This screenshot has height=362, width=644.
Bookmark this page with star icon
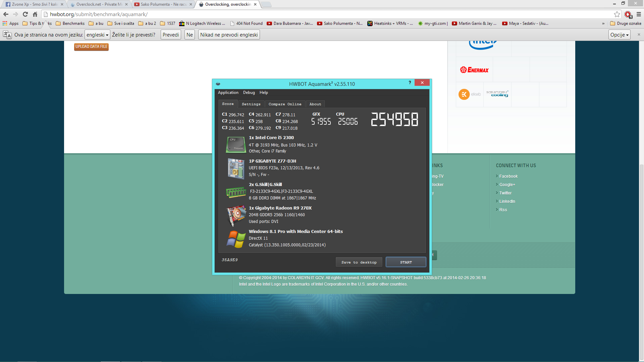click(x=617, y=14)
